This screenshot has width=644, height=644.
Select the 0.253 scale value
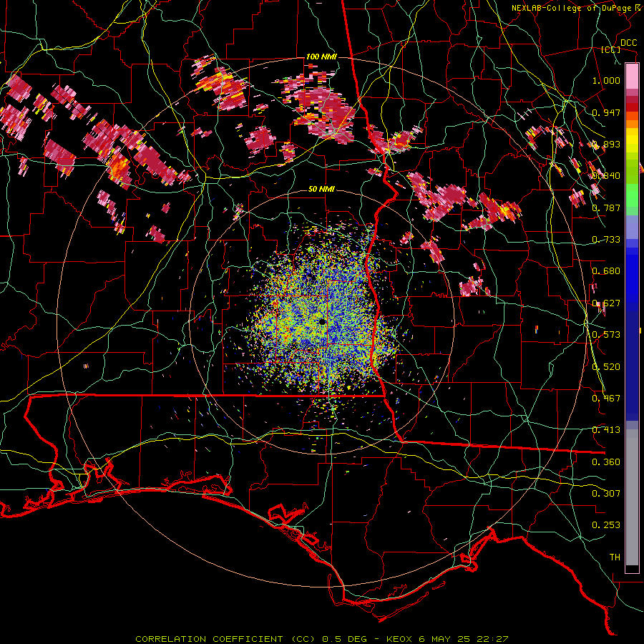(x=606, y=525)
